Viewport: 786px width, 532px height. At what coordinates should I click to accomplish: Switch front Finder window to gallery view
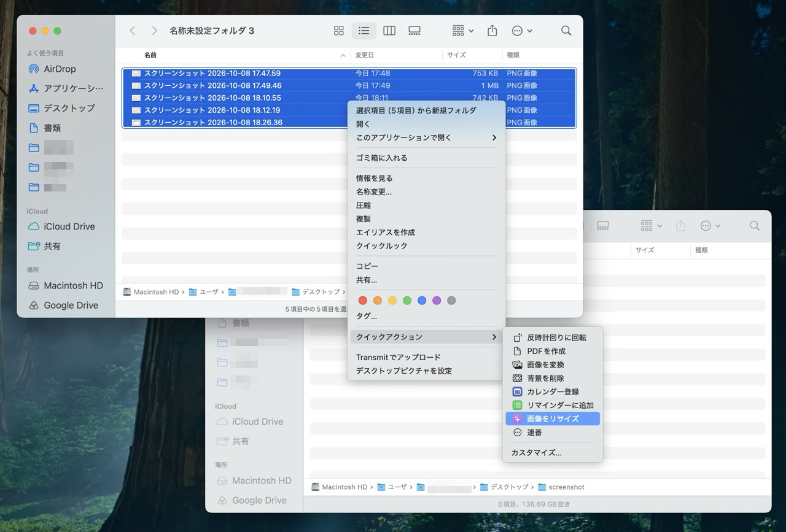click(x=414, y=31)
